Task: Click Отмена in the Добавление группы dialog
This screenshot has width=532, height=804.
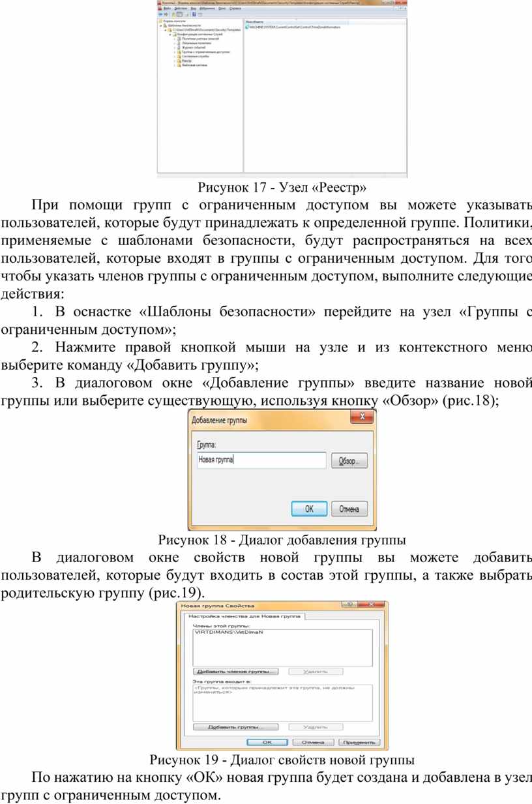Action: pos(350,509)
